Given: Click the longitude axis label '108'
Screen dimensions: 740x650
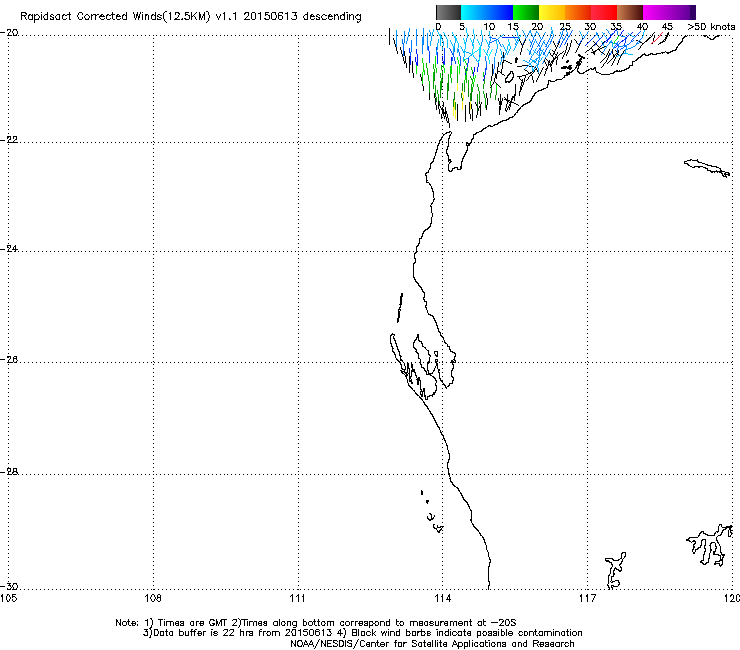Looking at the screenshot, I should pos(153,599).
